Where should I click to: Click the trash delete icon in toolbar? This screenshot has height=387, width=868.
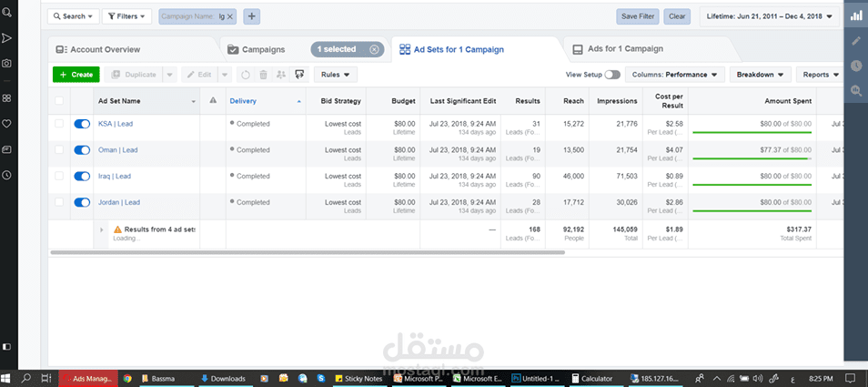tap(264, 75)
